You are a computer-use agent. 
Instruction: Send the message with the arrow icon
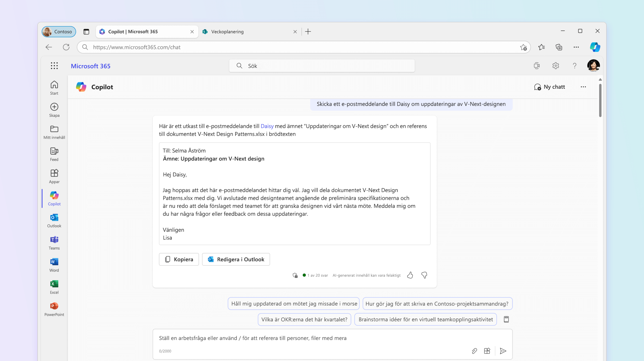503,351
